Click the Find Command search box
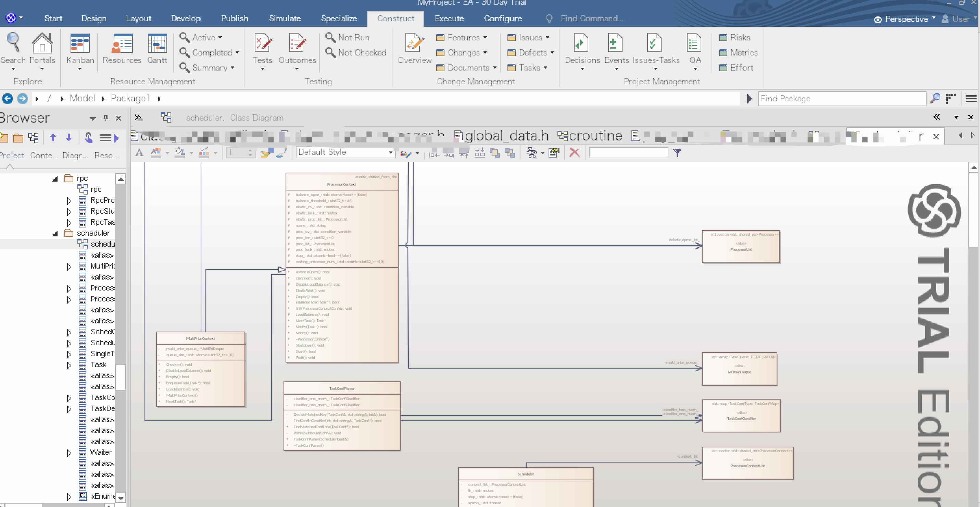 click(592, 18)
